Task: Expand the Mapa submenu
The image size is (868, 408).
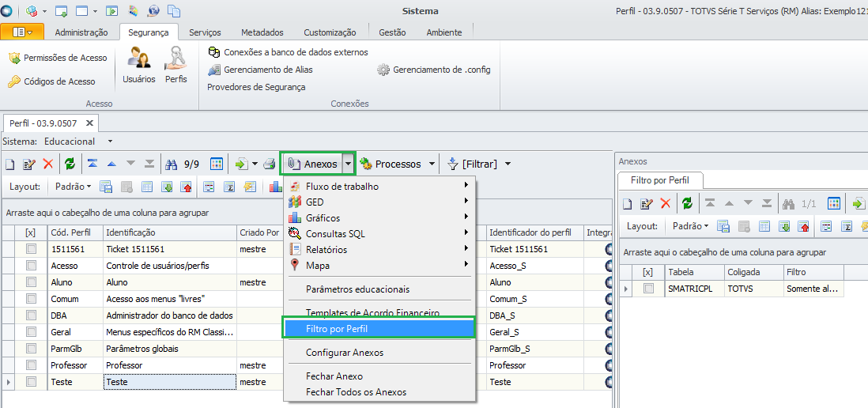Action: (x=379, y=265)
